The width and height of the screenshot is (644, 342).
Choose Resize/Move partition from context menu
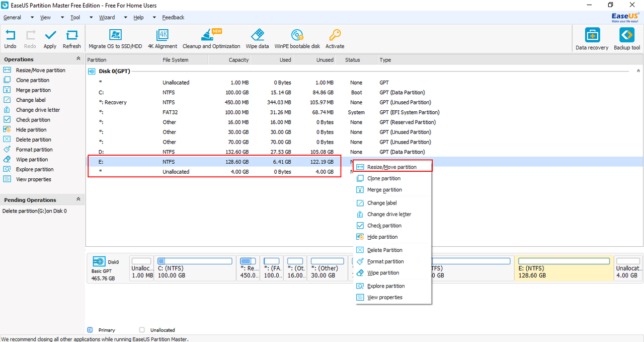pos(393,167)
